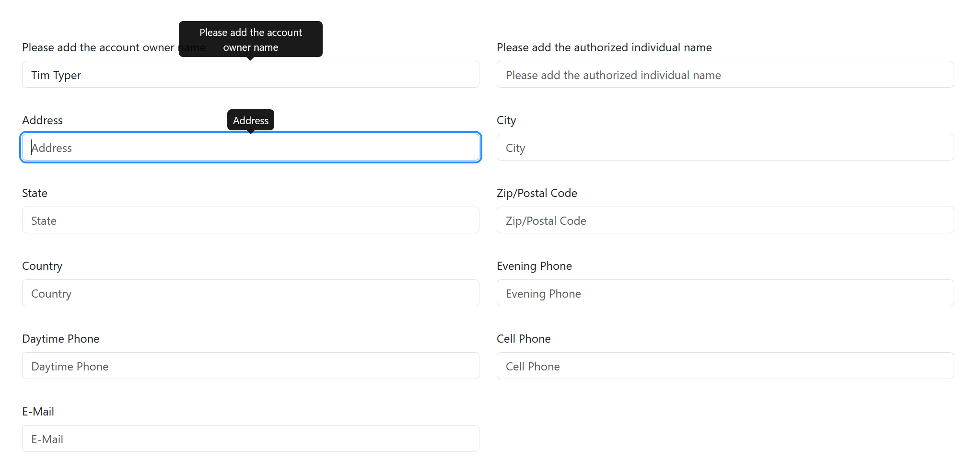Select the Cell Phone input field

724,366
